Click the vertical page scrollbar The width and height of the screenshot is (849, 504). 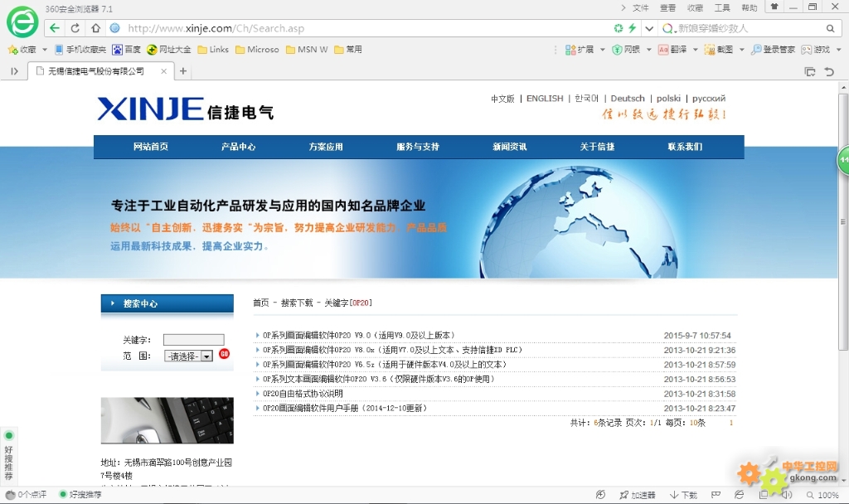pos(843,221)
